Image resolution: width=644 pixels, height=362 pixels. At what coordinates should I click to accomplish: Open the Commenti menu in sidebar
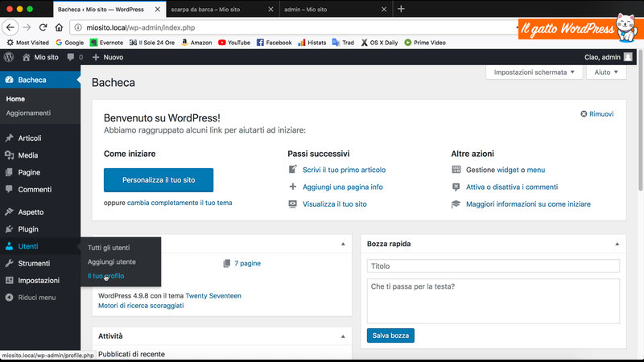click(x=40, y=189)
